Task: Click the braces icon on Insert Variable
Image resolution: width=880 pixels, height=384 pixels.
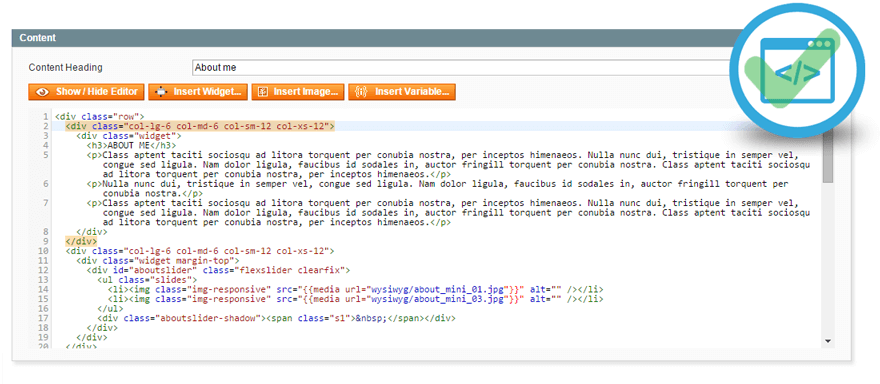Action: point(362,92)
